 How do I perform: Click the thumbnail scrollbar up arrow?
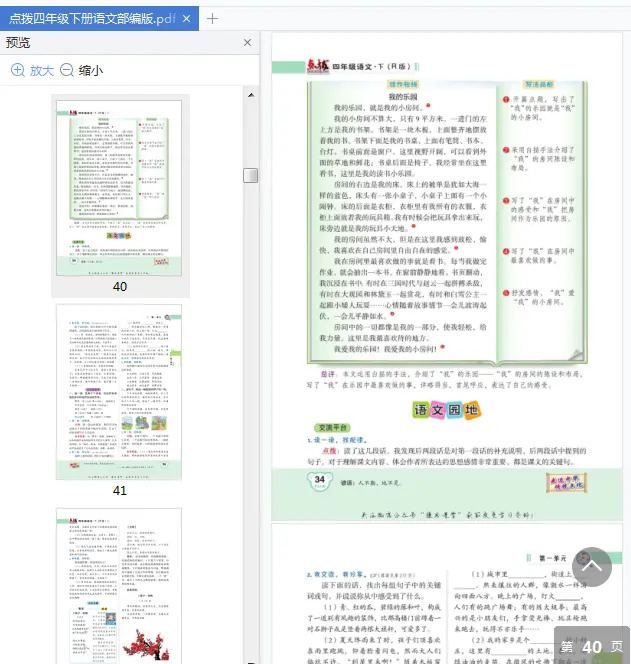coord(251,95)
